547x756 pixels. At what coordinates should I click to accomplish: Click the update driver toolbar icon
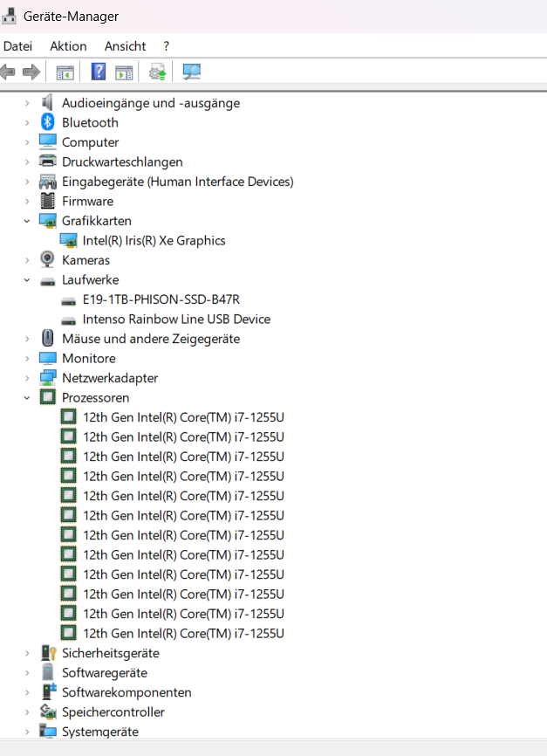pos(157,72)
